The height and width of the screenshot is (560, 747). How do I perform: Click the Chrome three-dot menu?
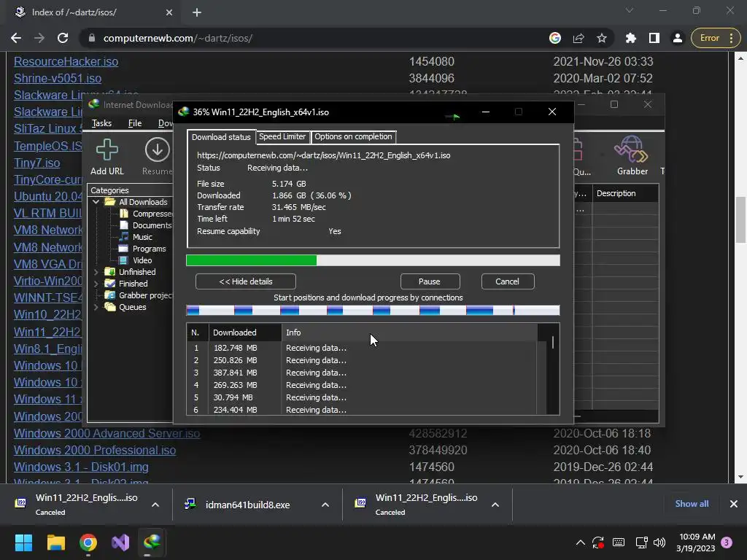731,38
